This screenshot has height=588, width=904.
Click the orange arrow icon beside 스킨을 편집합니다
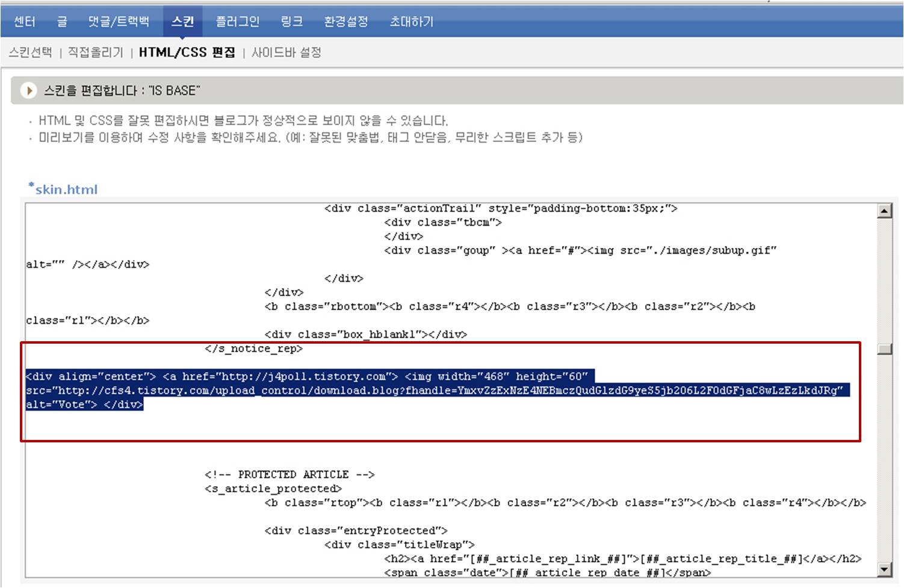click(x=28, y=91)
